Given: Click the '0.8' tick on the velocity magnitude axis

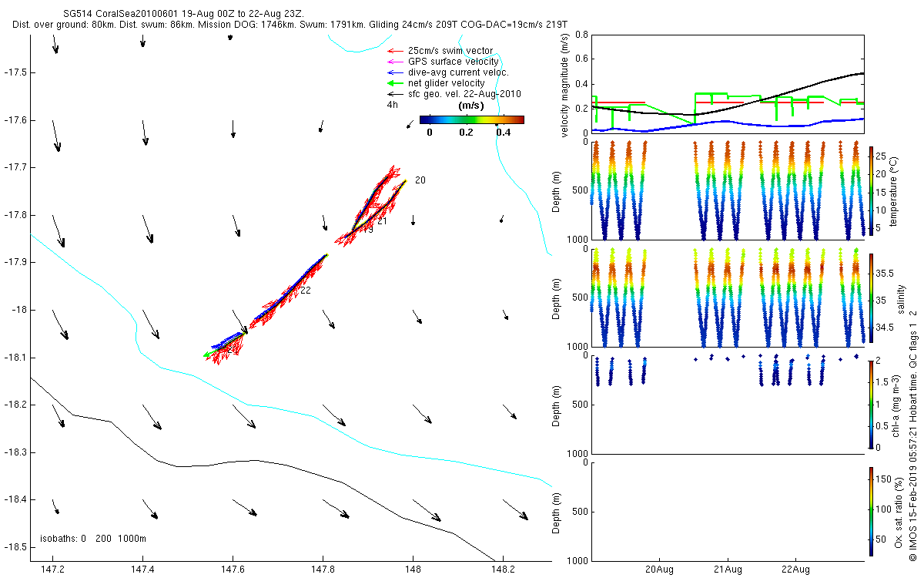Looking at the screenshot, I should 581,35.
